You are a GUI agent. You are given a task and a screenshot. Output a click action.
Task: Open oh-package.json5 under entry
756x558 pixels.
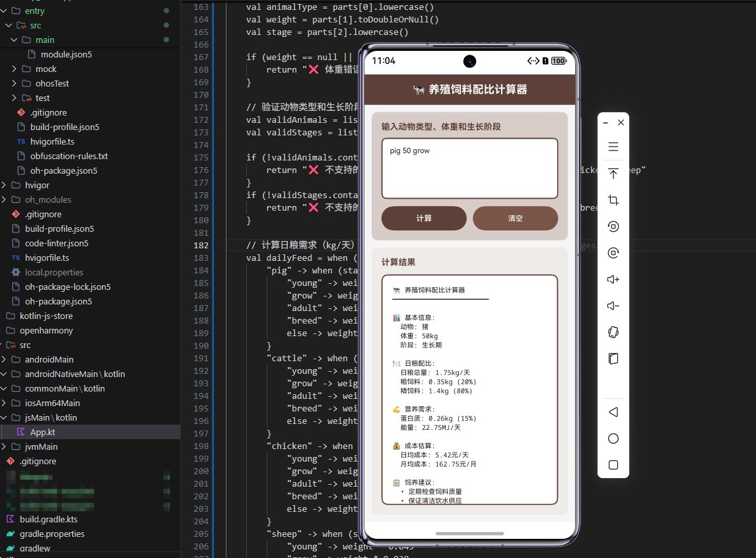[x=63, y=171]
